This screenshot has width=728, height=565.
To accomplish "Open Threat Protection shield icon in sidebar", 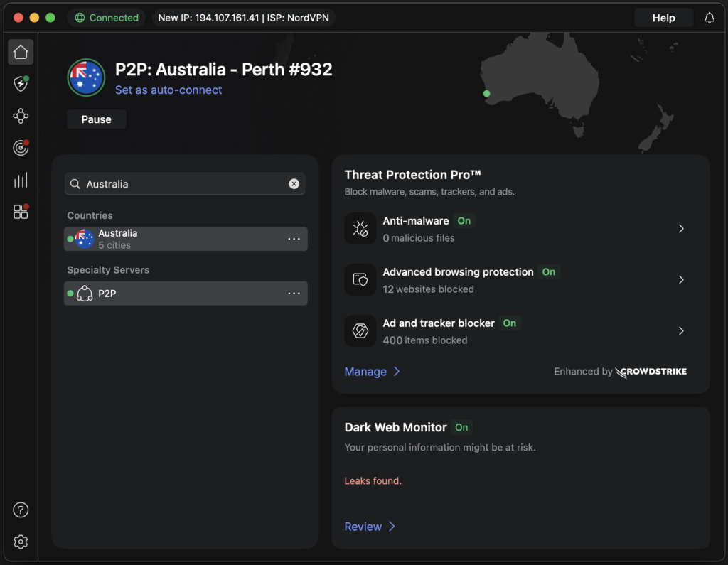I will tap(21, 84).
